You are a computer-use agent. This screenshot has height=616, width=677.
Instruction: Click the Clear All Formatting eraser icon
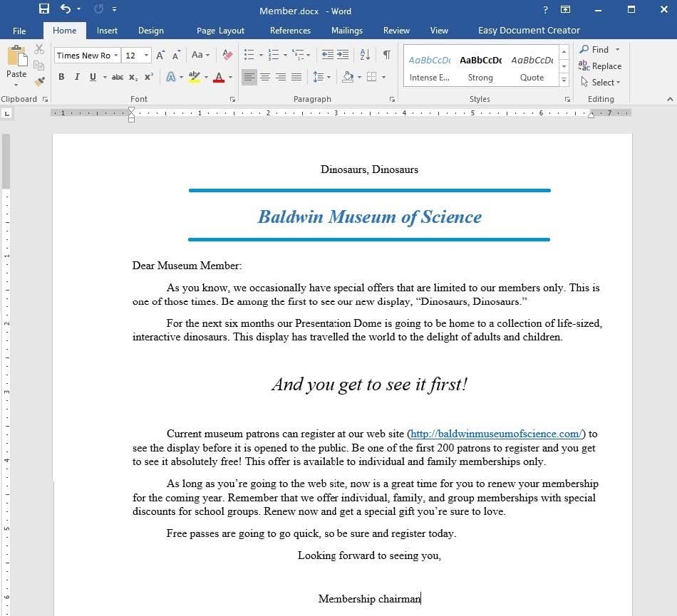point(227,55)
